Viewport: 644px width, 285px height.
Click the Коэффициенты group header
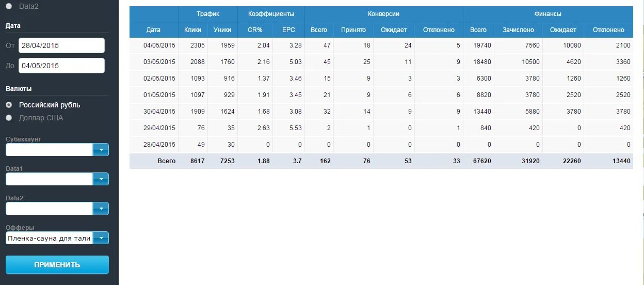[271, 14]
